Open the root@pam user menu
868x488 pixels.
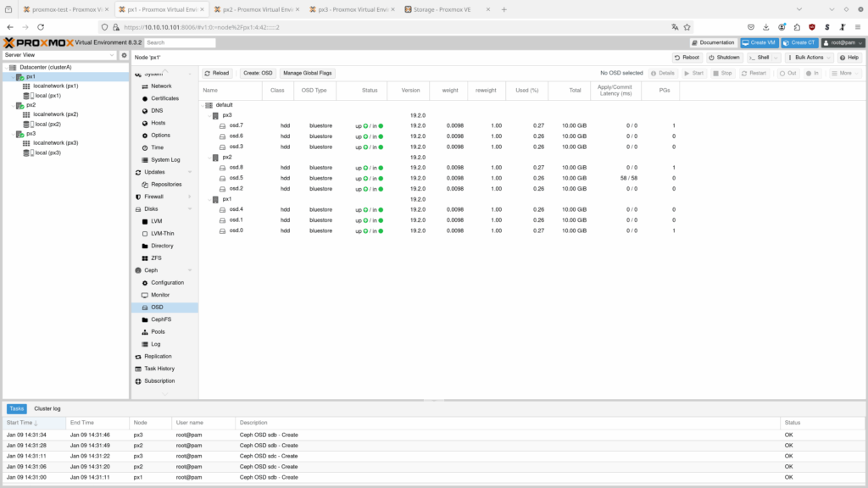click(x=843, y=42)
